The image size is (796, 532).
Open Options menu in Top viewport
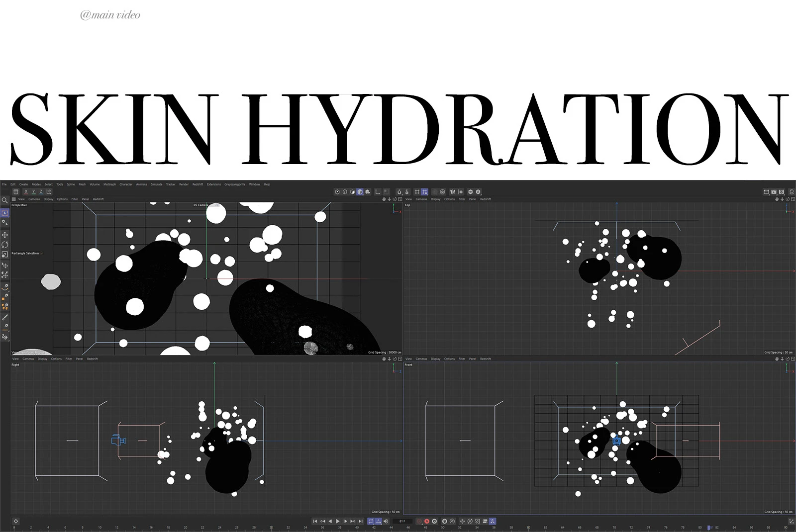(450, 199)
